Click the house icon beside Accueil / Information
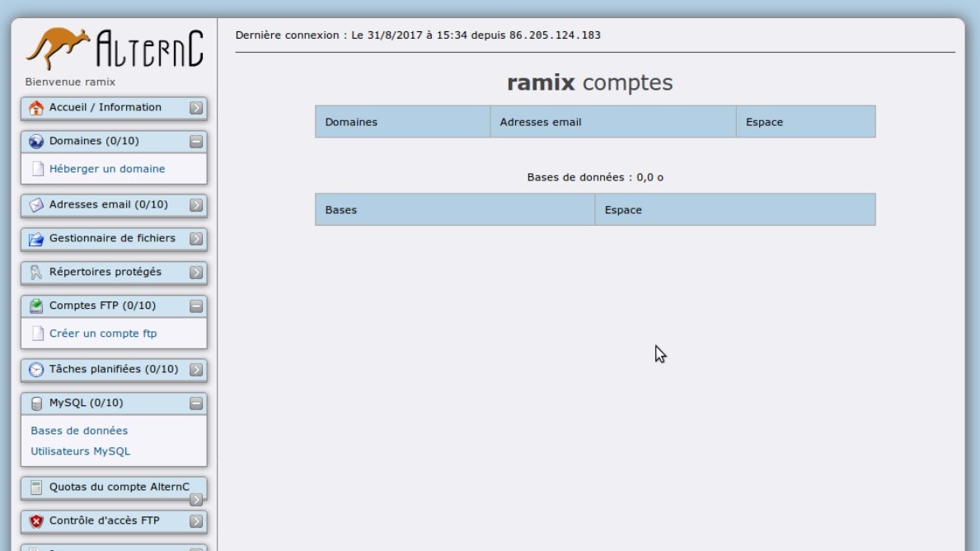980x551 pixels. pyautogui.click(x=35, y=108)
